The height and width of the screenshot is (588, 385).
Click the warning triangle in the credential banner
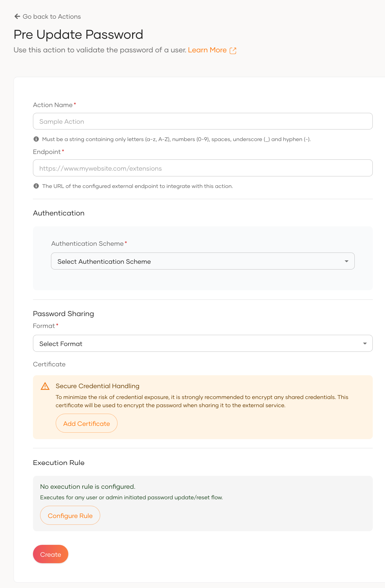coord(45,386)
